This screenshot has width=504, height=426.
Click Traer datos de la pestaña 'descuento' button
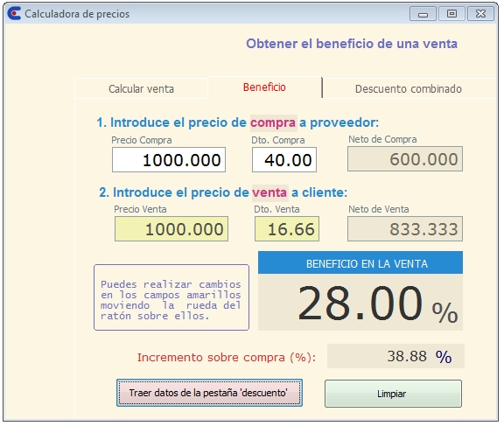(209, 393)
